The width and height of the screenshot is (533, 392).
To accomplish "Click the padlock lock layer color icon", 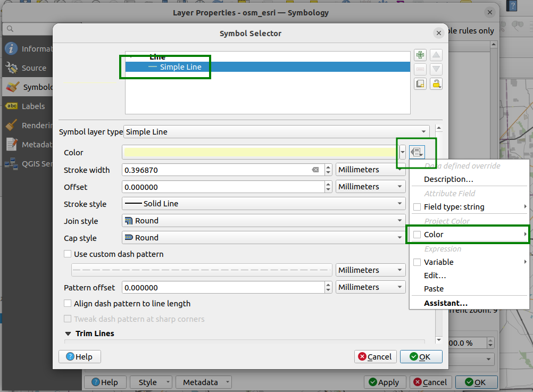I will click(x=436, y=84).
